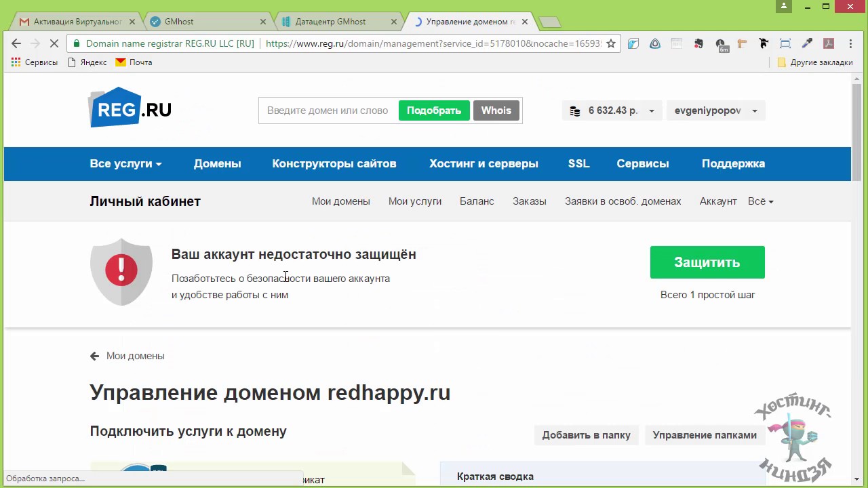868x488 pixels.
Task: Click the back arrow next to Мои домены
Action: tap(94, 356)
